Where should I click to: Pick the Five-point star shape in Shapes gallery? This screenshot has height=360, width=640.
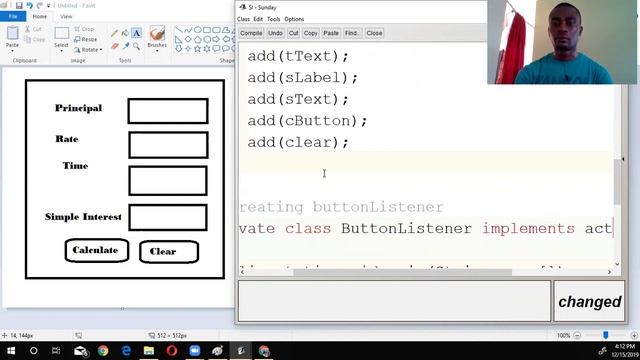click(197, 49)
